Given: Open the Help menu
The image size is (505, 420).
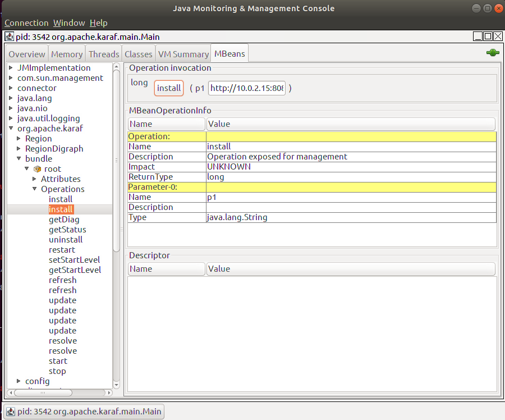Looking at the screenshot, I should (x=99, y=23).
